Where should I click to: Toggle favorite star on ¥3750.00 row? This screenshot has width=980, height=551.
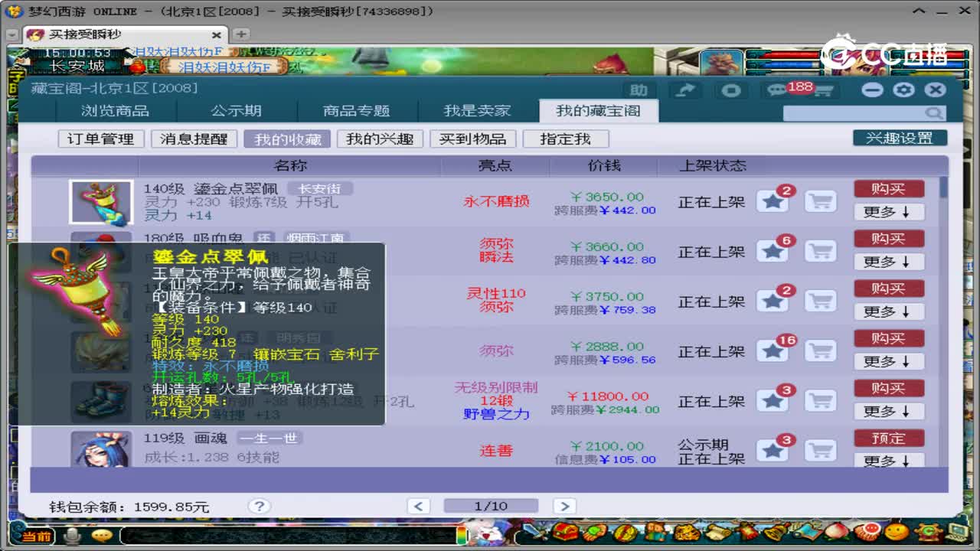pos(773,302)
